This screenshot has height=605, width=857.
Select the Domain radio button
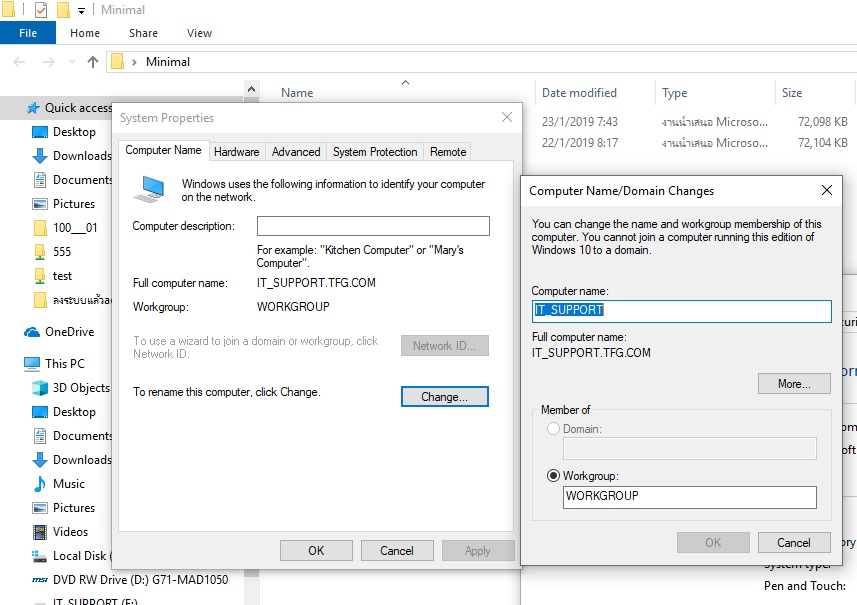pyautogui.click(x=553, y=429)
